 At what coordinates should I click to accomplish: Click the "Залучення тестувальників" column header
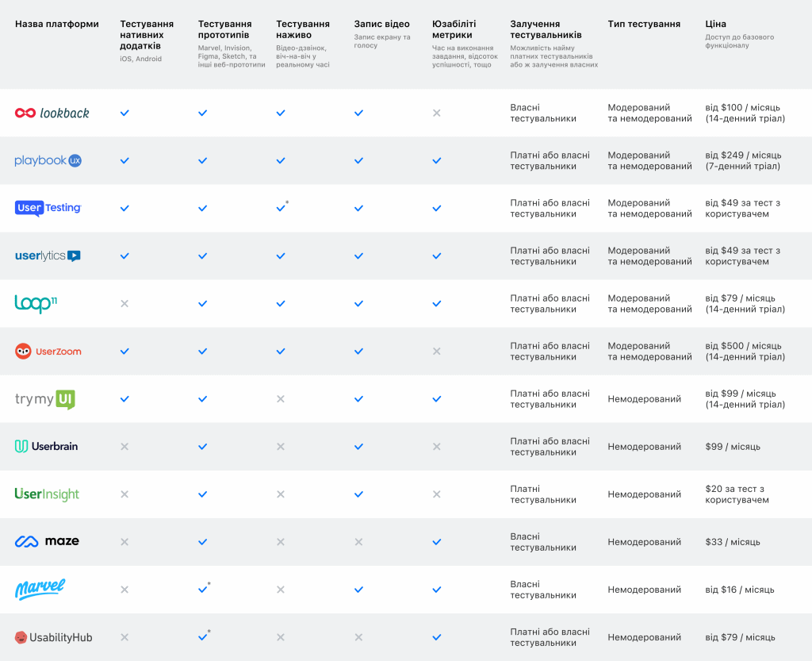(546, 29)
